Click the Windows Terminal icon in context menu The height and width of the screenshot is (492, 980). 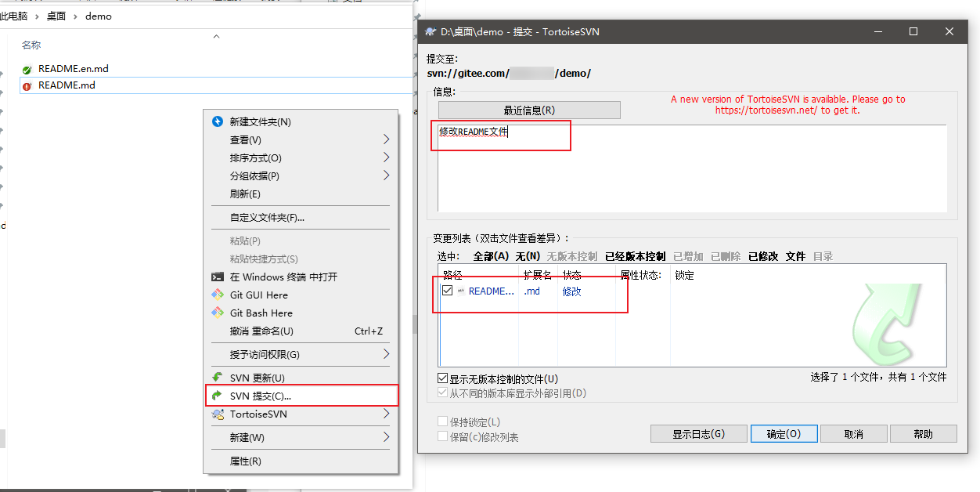218,277
